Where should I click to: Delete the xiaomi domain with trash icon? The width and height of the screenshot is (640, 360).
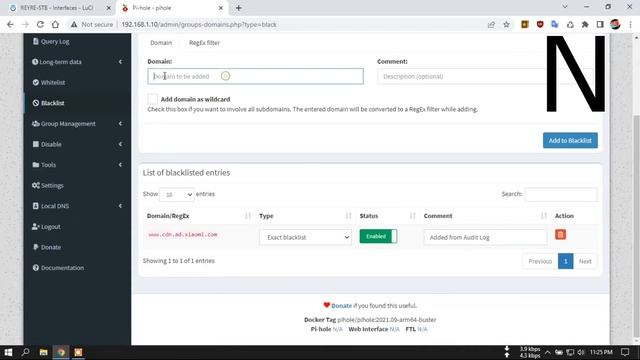point(560,235)
